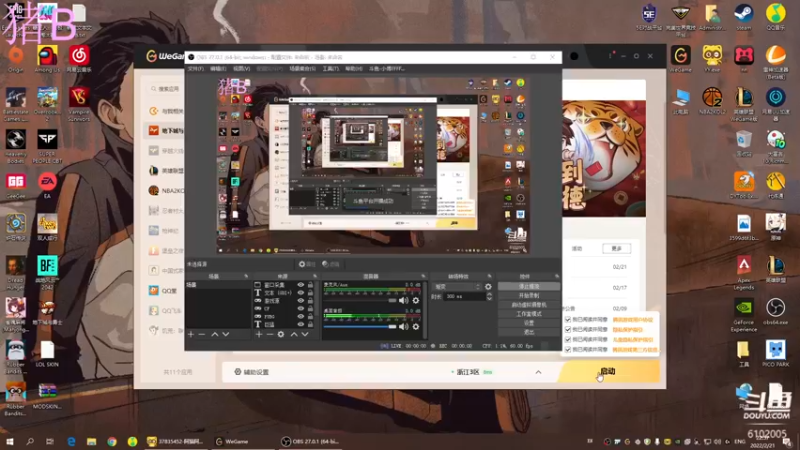Move selected source down with arrow icon
This screenshot has width=800, height=450.
(305, 334)
